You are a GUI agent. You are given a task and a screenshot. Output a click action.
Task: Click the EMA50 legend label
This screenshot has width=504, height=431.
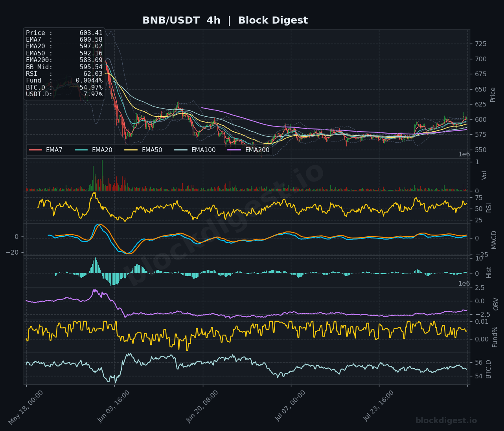tap(152, 150)
